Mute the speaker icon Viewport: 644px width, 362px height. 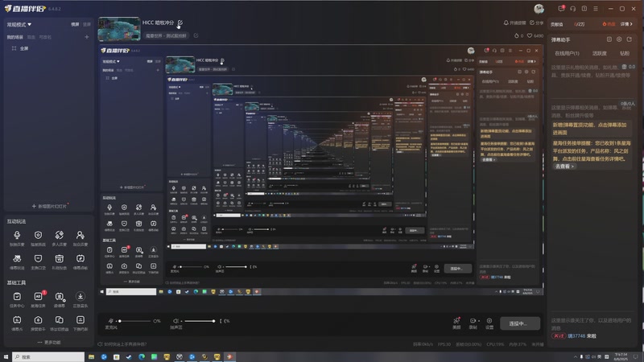(x=176, y=320)
